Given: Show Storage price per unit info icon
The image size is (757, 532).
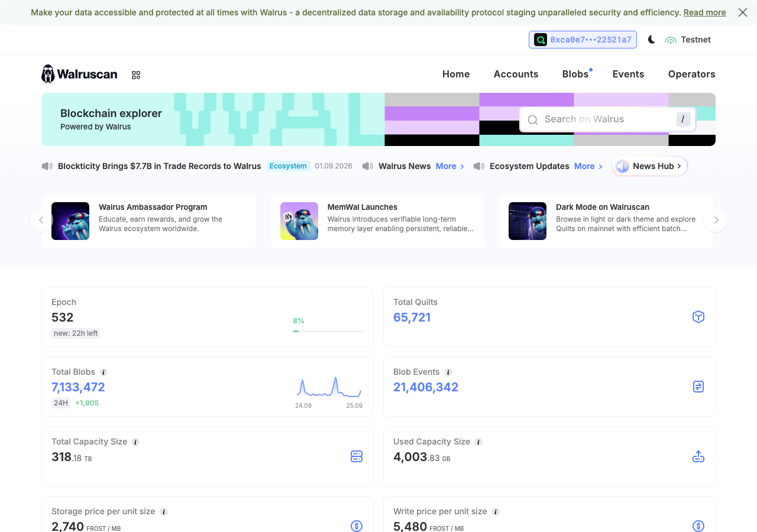Looking at the screenshot, I should tap(164, 512).
